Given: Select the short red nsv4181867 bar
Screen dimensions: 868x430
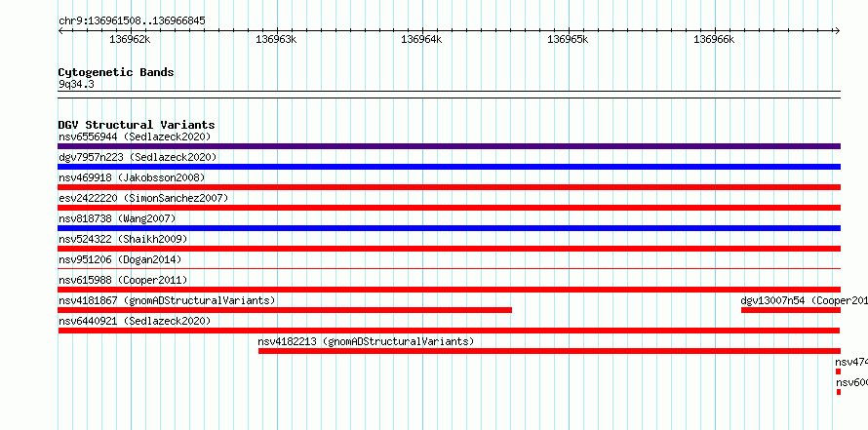Looking at the screenshot, I should click(285, 310).
